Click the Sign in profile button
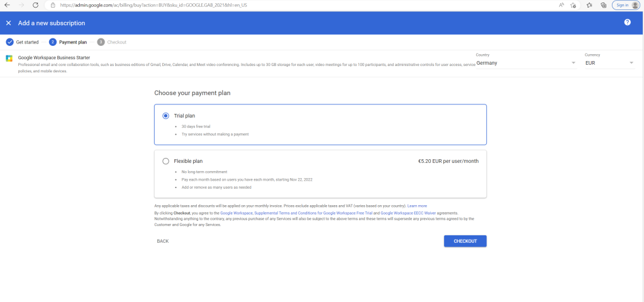 click(x=626, y=5)
